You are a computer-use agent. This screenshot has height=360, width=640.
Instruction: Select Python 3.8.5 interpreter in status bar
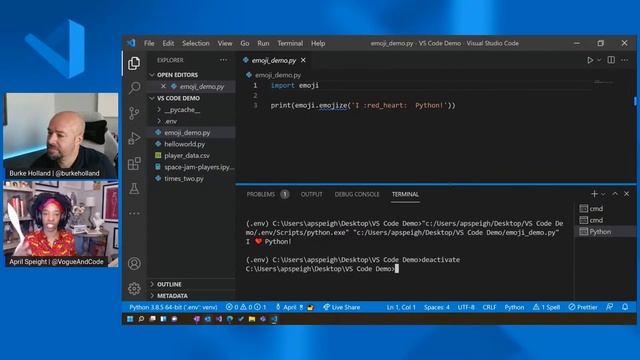pos(173,307)
